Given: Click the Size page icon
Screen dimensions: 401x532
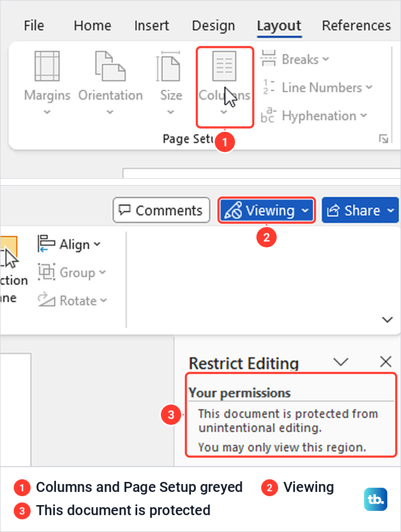Looking at the screenshot, I should point(168,66).
